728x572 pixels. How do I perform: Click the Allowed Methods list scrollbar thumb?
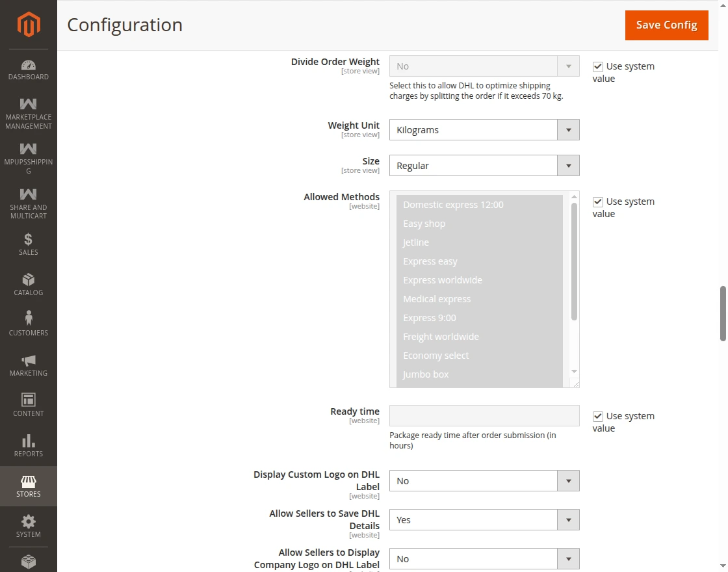click(x=575, y=261)
